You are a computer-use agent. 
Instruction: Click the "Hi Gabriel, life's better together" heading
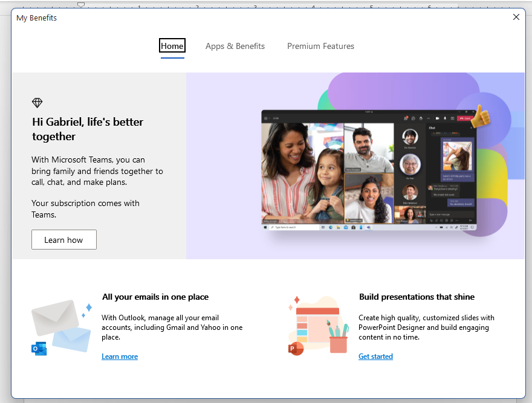point(88,129)
